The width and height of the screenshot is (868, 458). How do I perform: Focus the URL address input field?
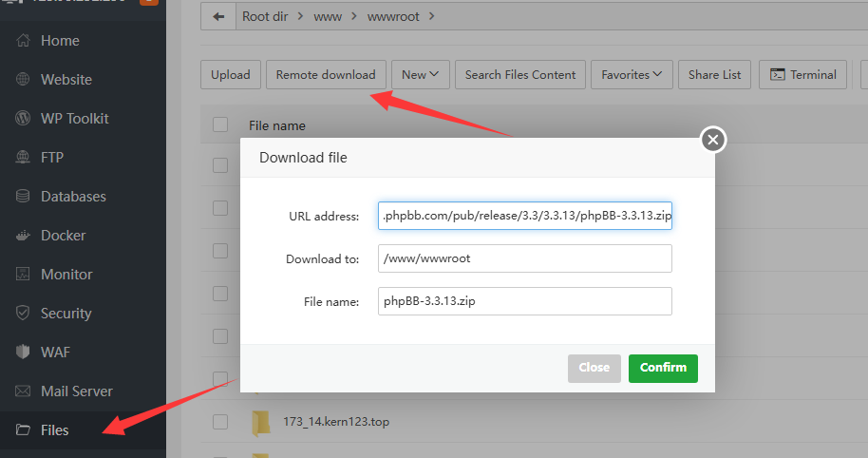pyautogui.click(x=525, y=216)
